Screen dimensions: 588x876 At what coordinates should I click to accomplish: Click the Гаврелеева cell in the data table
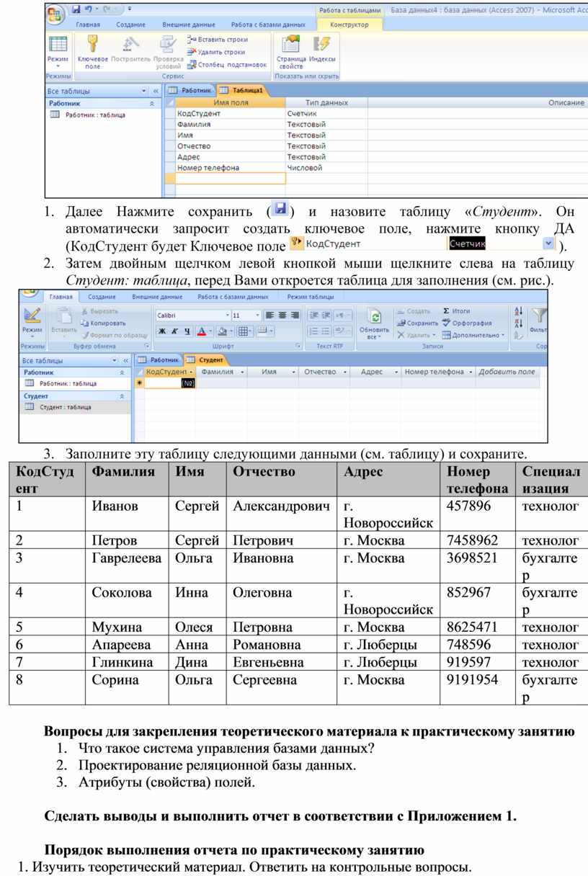coord(127,567)
